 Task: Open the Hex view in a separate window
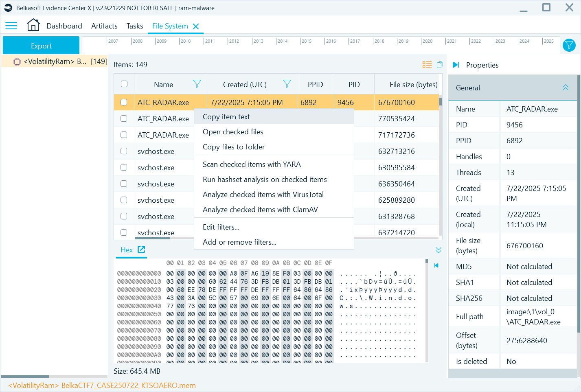pyautogui.click(x=140, y=250)
